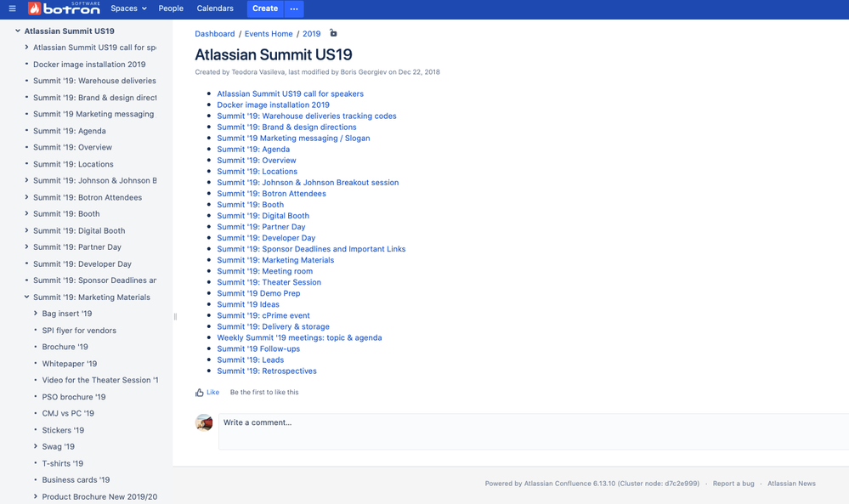849x504 pixels.
Task: Open Summit '19: Theater Session link
Action: [x=269, y=282]
